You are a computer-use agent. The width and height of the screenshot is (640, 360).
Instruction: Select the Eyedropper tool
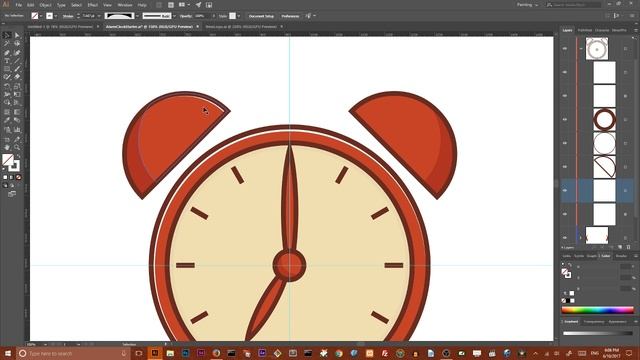click(x=7, y=120)
